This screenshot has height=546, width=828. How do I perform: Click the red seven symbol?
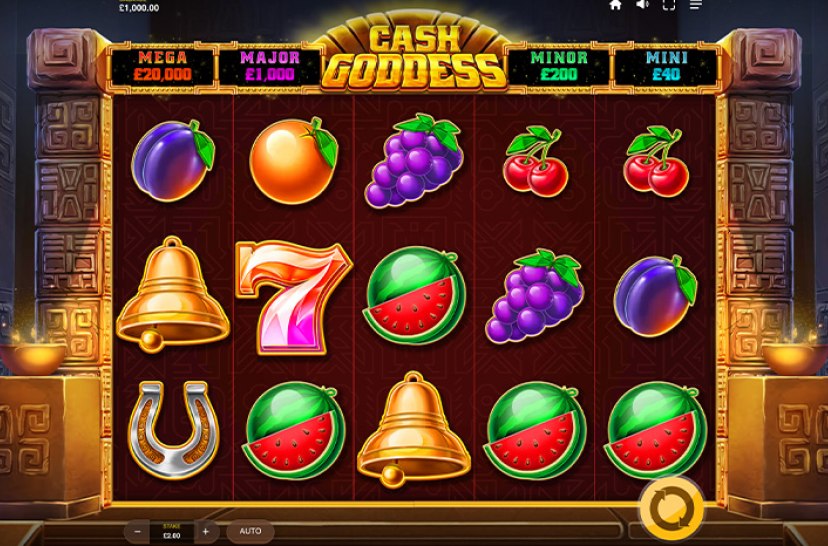pos(294,298)
